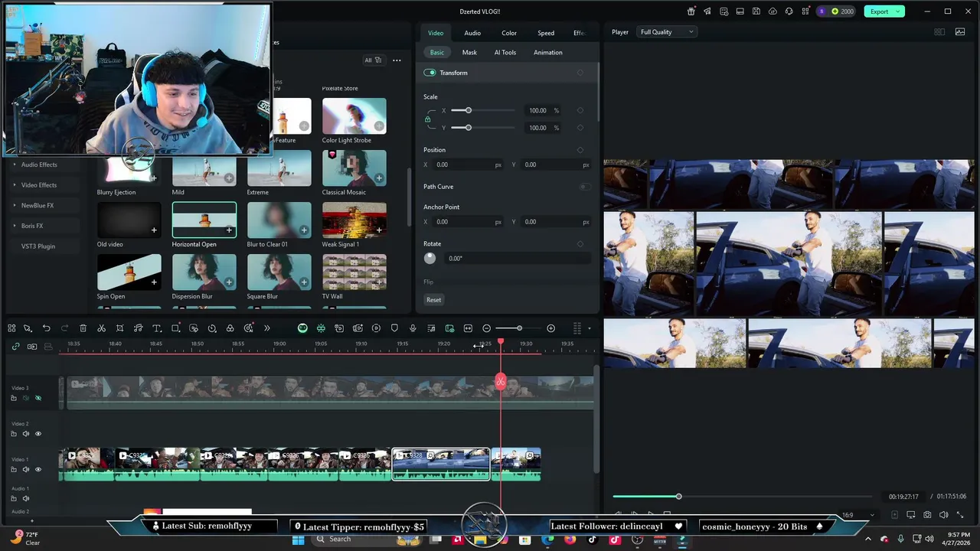980x551 pixels.
Task: Click the Delete trash icon in timeline toolbar
Action: point(83,328)
